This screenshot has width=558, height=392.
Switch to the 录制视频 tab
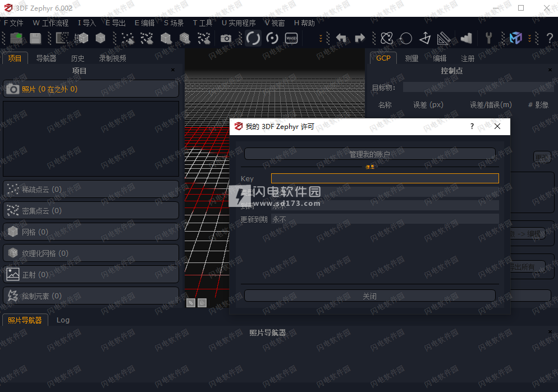112,58
